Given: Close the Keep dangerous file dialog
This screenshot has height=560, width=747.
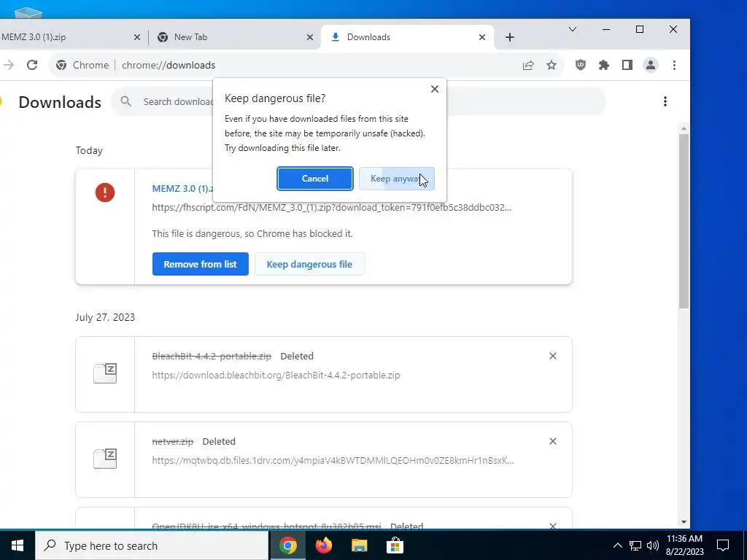Looking at the screenshot, I should pyautogui.click(x=435, y=89).
